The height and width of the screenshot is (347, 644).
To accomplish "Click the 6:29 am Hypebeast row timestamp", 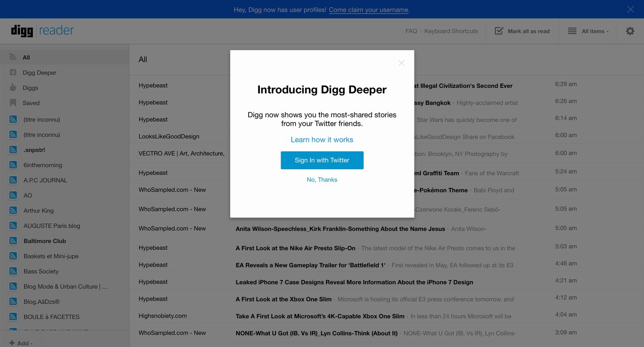I will pos(566,84).
